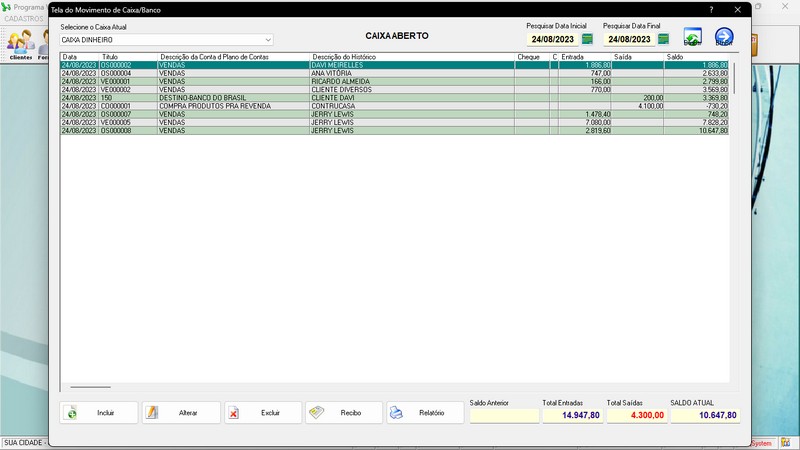
Task: Click the SALDO ATUAL field
Action: [705, 415]
